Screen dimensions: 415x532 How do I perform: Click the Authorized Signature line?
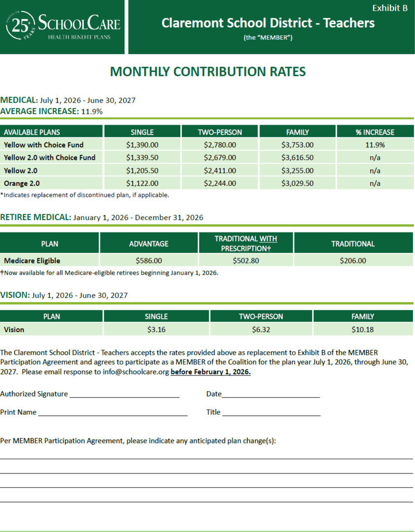coord(124,396)
